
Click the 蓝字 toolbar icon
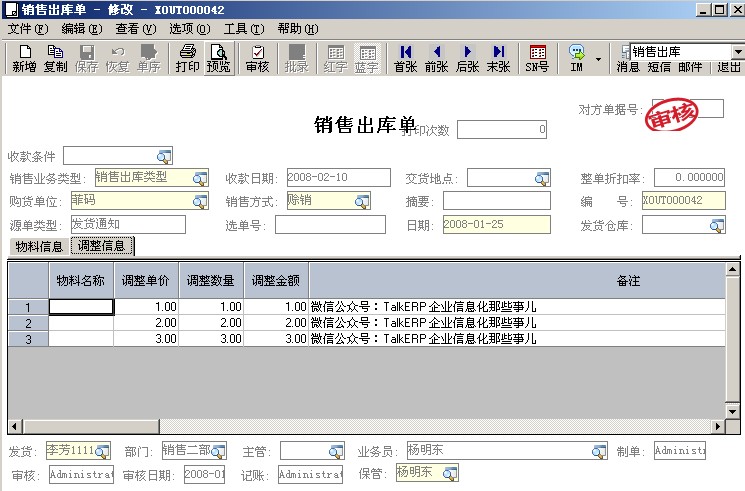pos(366,58)
